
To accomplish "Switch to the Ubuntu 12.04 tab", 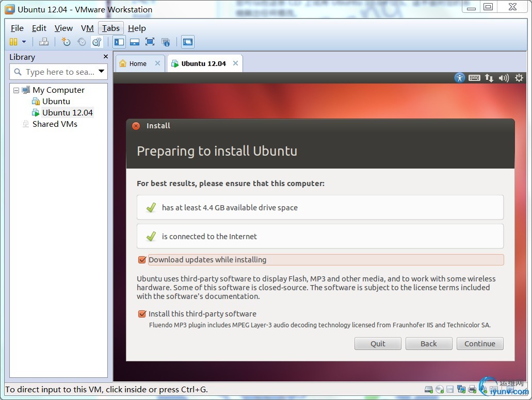I will pyautogui.click(x=203, y=64).
